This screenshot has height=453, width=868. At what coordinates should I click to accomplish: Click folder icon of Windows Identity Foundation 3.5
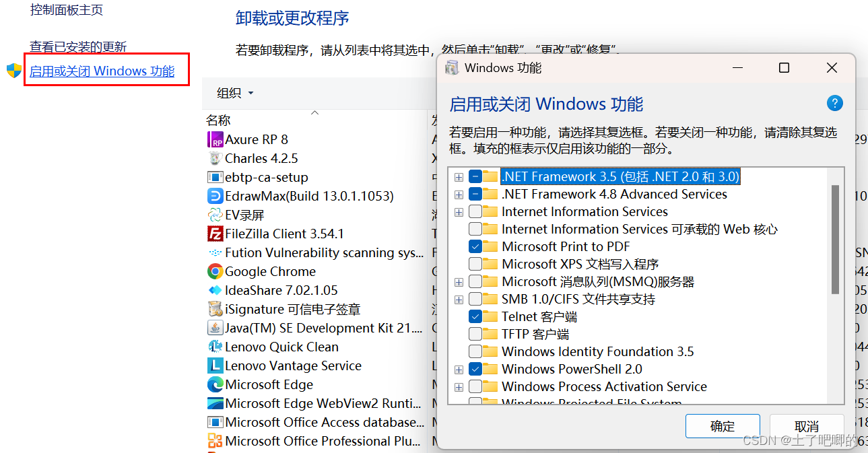point(491,351)
